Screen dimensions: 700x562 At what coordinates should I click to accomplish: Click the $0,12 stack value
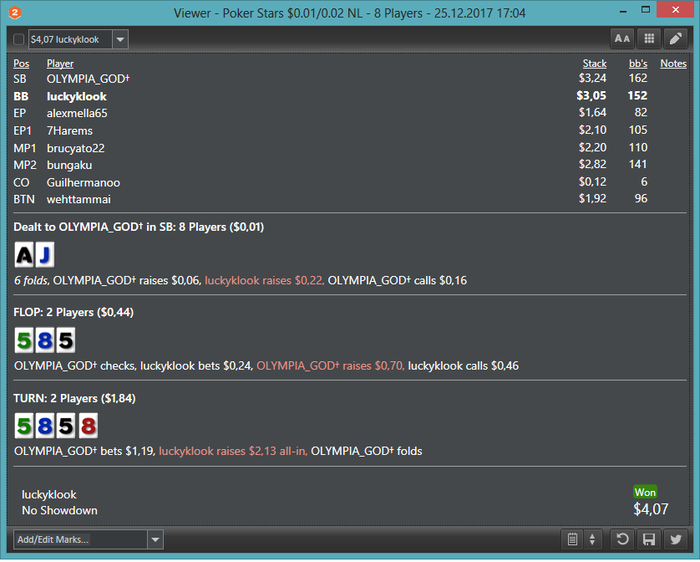(592, 182)
